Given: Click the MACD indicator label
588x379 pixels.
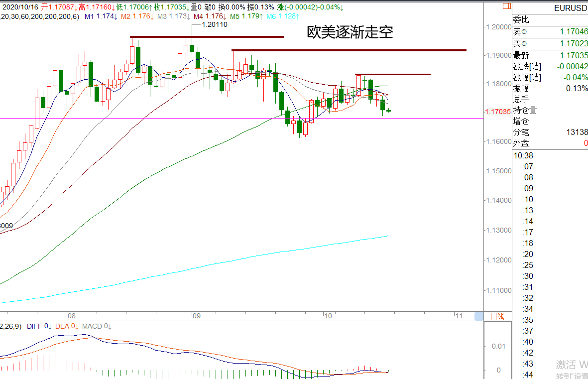Looking at the screenshot, I should coord(97,327).
